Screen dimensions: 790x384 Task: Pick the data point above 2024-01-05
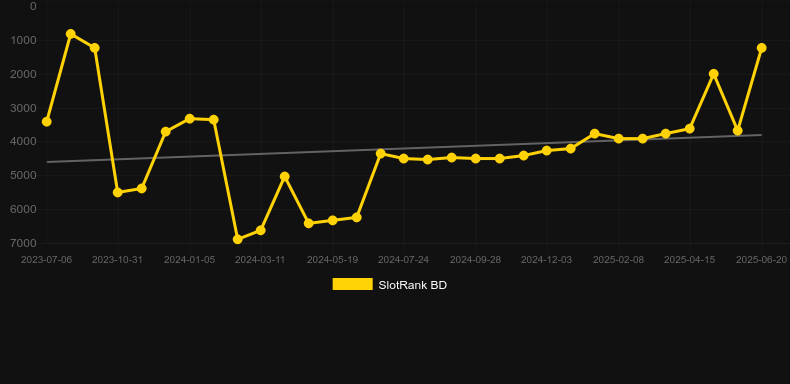point(189,119)
